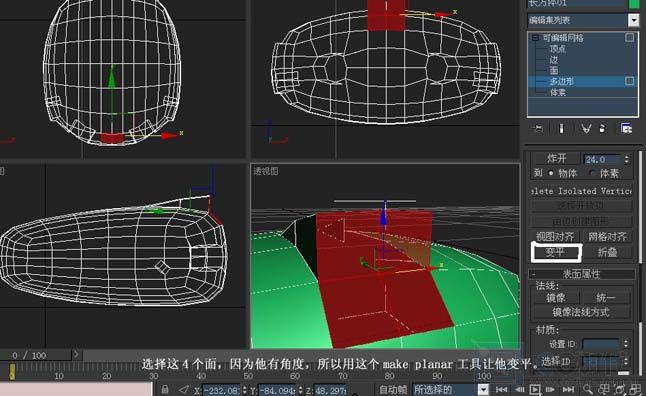This screenshot has width=646, height=396.
Task: Click the Make Unique icon
Action: (586, 129)
